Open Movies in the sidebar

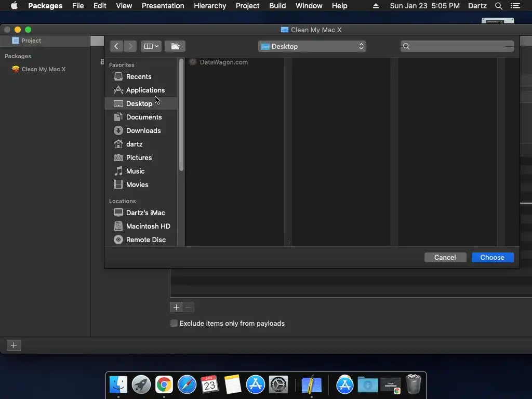(x=140, y=185)
